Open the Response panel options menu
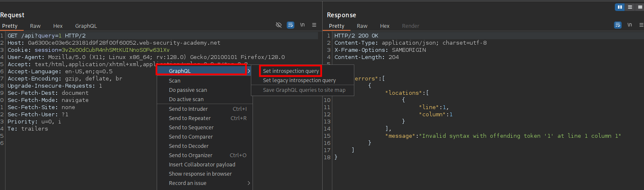The width and height of the screenshot is (644, 190). tap(641, 25)
